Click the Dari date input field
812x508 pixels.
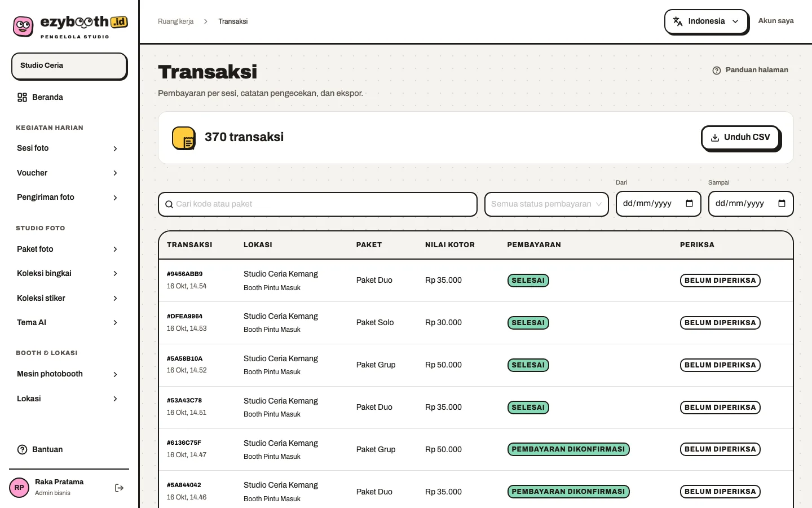[x=658, y=204]
